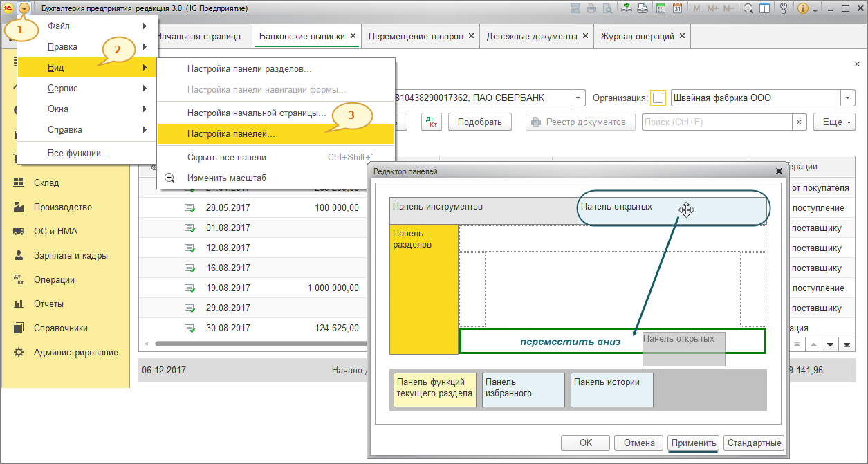Select Все функции... in main menu
Screen dimensions: 868x464
coord(87,153)
